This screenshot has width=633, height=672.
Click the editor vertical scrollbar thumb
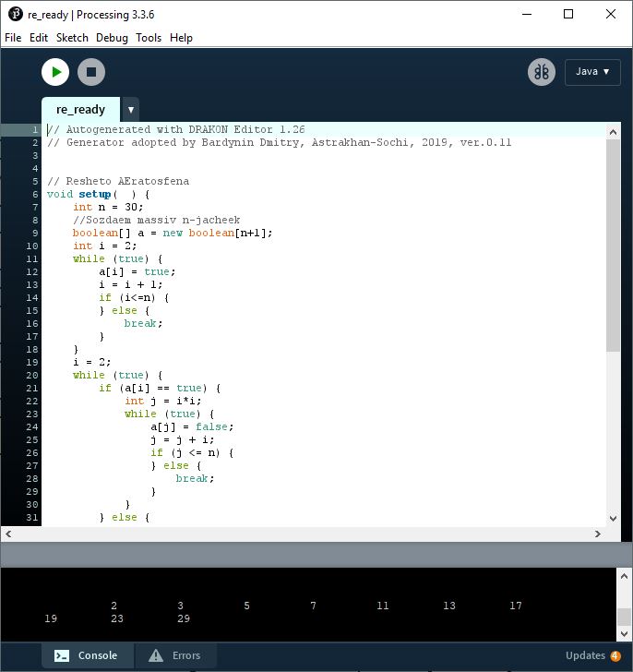coord(614,245)
